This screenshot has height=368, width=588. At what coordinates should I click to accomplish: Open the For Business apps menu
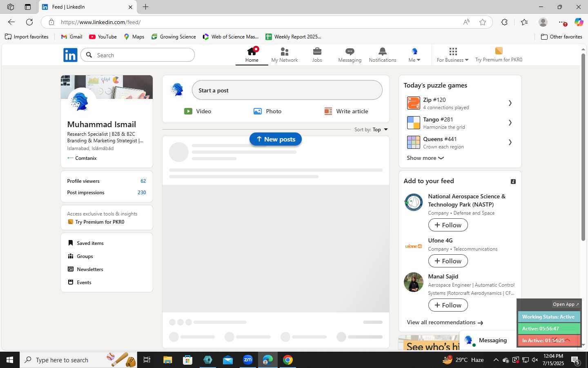453,55
